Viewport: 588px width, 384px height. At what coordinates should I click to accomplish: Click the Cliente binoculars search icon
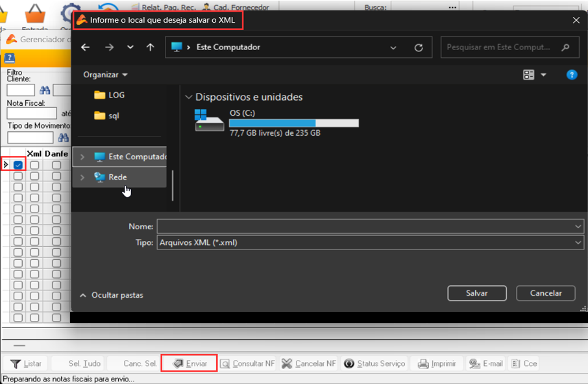click(x=45, y=90)
